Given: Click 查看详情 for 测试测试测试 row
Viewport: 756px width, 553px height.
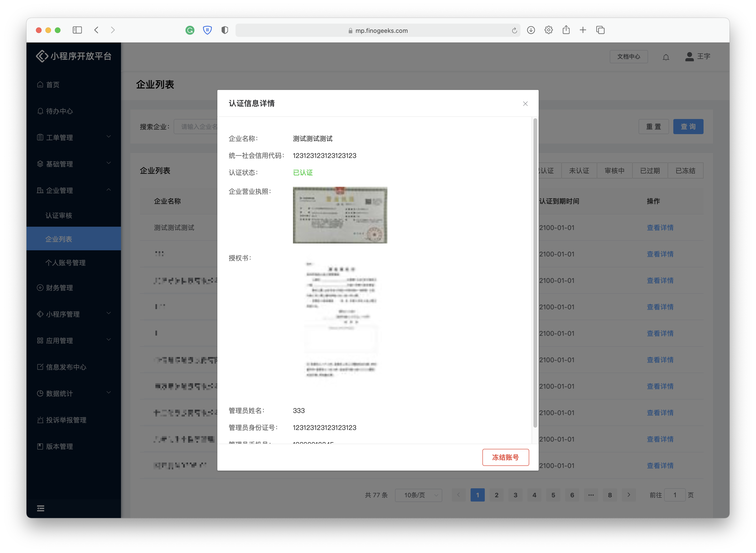Looking at the screenshot, I should point(660,228).
